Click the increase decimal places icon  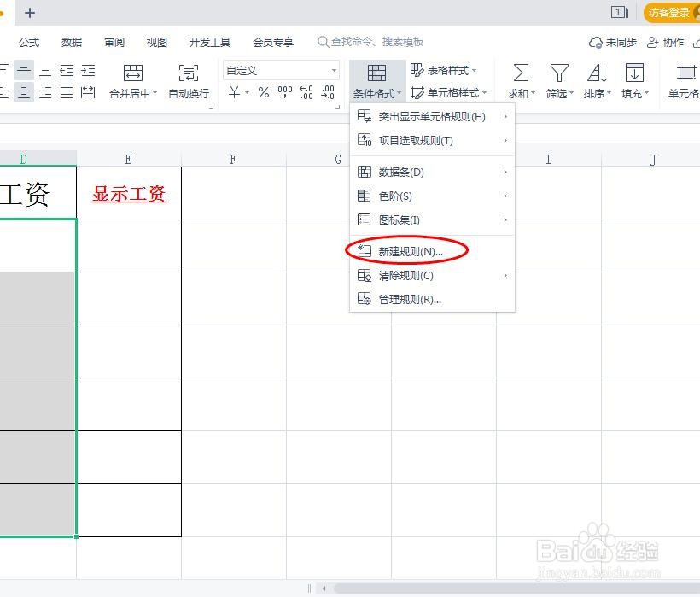coord(306,92)
